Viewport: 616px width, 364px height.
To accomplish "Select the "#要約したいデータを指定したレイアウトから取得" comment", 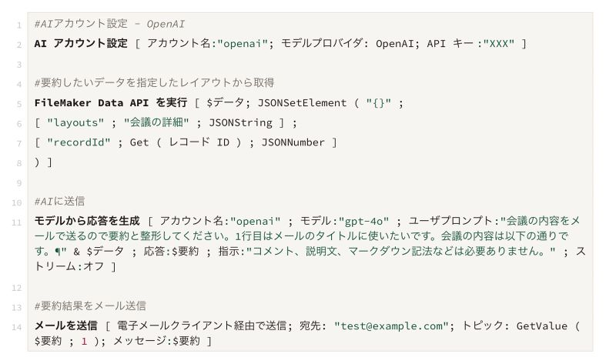I will 154,82.
